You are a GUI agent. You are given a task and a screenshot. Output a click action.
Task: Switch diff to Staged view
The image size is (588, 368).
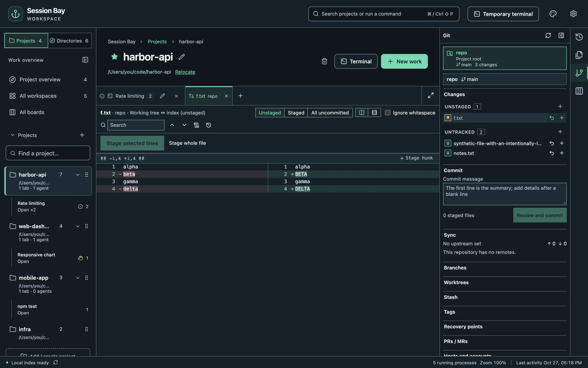coord(296,113)
